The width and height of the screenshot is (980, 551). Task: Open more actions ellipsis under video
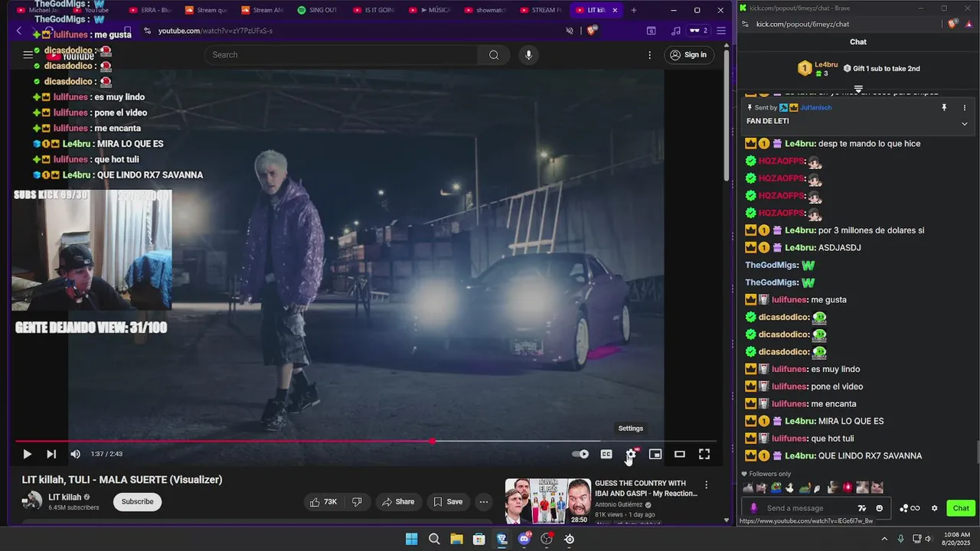(x=484, y=502)
